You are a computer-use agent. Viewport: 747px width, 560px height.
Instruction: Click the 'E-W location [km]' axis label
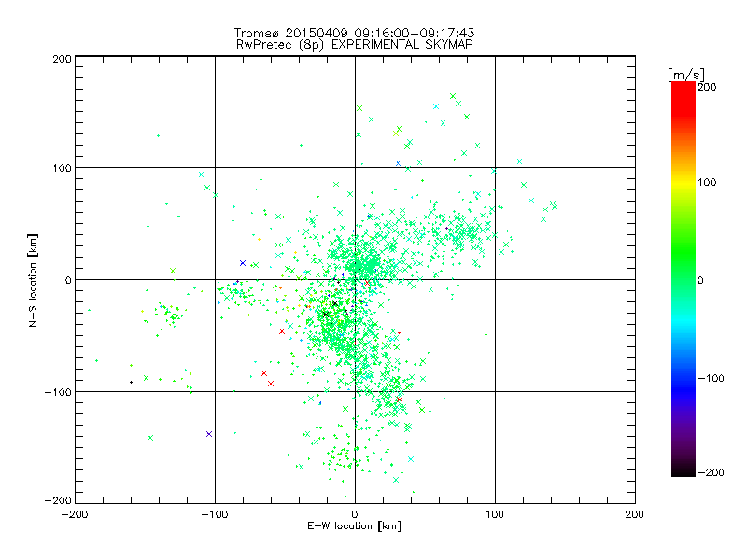pyautogui.click(x=354, y=526)
